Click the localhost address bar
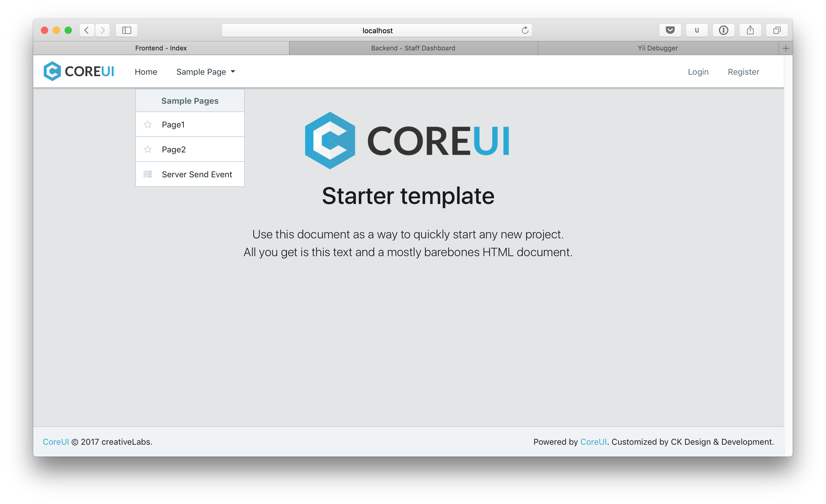The width and height of the screenshot is (826, 504). pyautogui.click(x=377, y=31)
